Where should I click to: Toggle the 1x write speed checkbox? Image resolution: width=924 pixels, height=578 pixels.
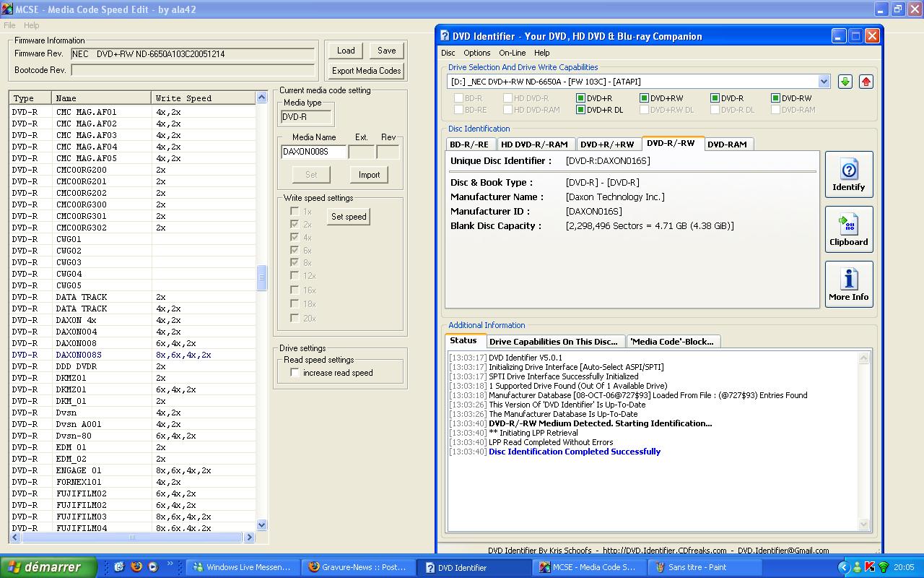tap(295, 212)
